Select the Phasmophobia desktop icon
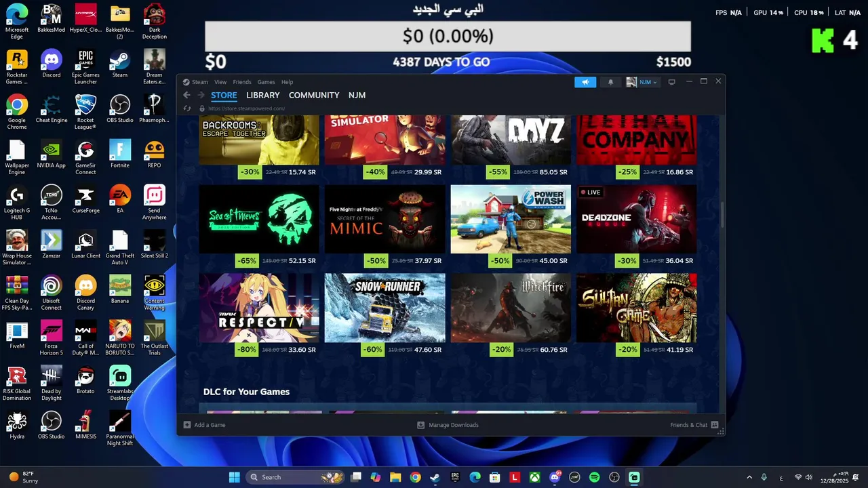The height and width of the screenshot is (488, 868). click(x=155, y=109)
